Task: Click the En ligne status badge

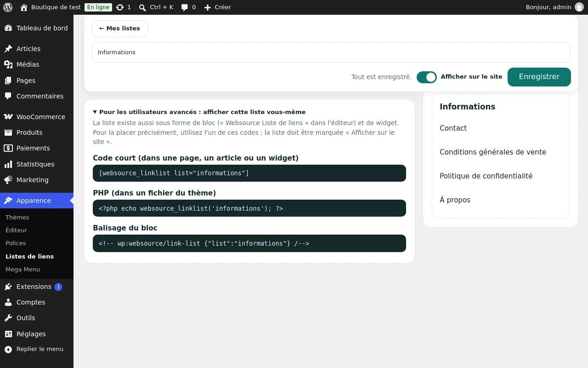Action: pos(98,7)
